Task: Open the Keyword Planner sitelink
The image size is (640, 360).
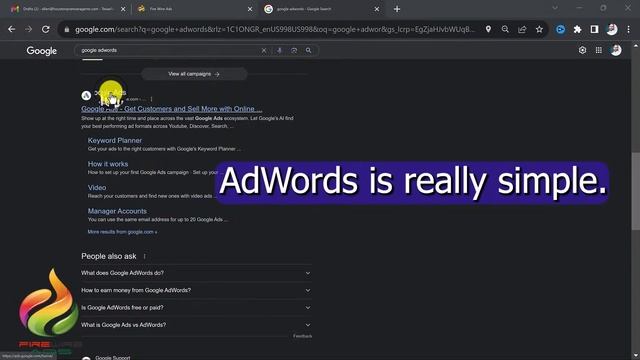Action: [115, 140]
